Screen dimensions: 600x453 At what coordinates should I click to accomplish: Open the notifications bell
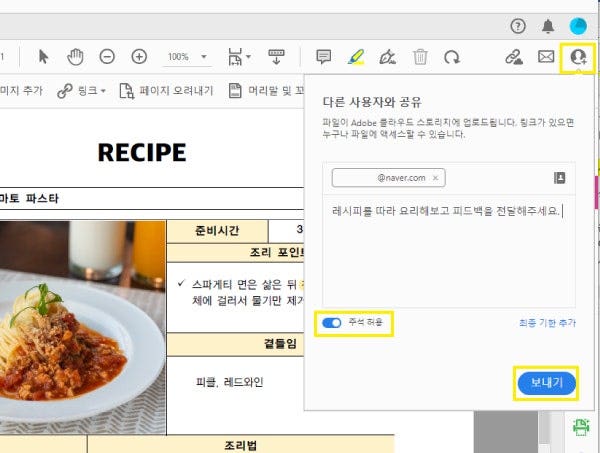click(x=548, y=26)
